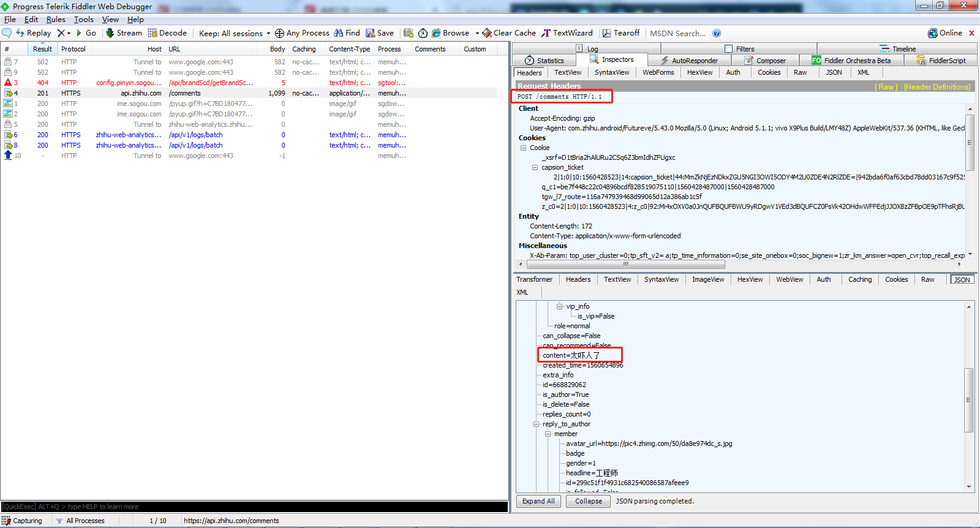Click the camera screenshot icon
The width and height of the screenshot is (980, 528).
click(x=409, y=33)
